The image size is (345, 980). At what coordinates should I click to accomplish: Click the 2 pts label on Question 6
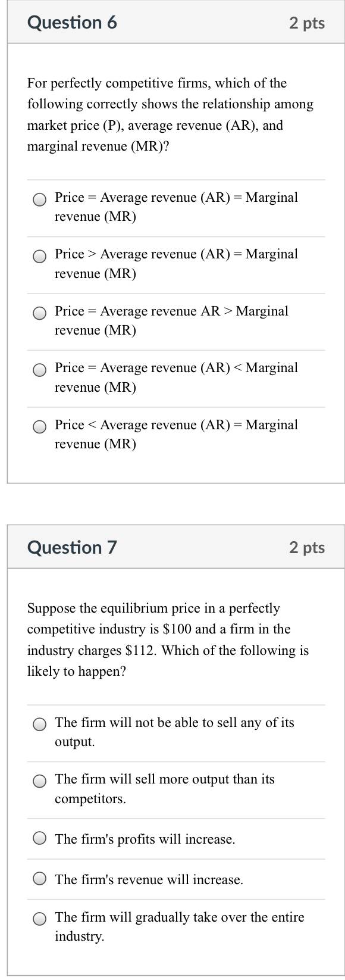point(307,23)
